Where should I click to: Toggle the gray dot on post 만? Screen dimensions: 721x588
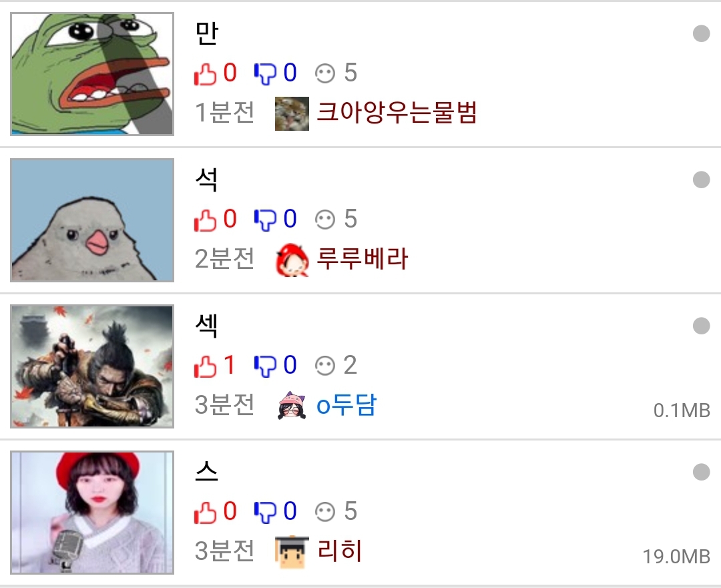click(x=701, y=33)
